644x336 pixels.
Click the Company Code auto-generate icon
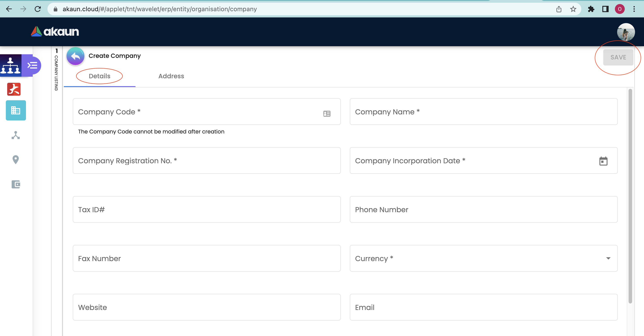tap(327, 114)
